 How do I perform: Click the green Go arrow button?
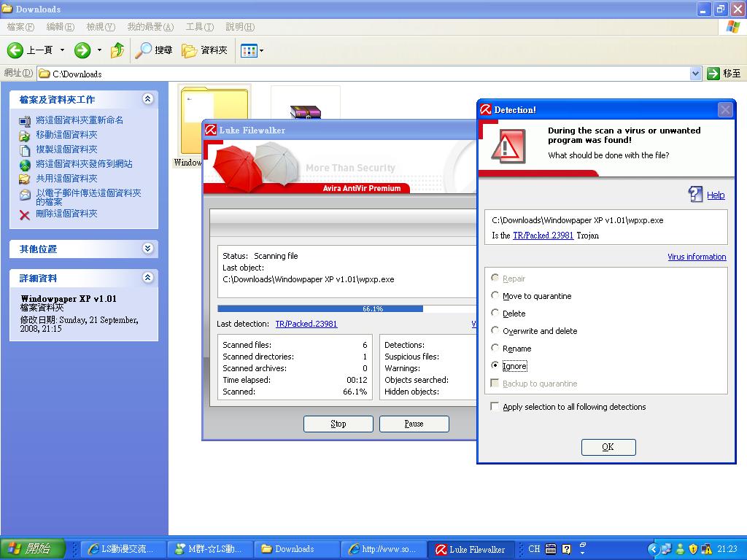pos(713,74)
